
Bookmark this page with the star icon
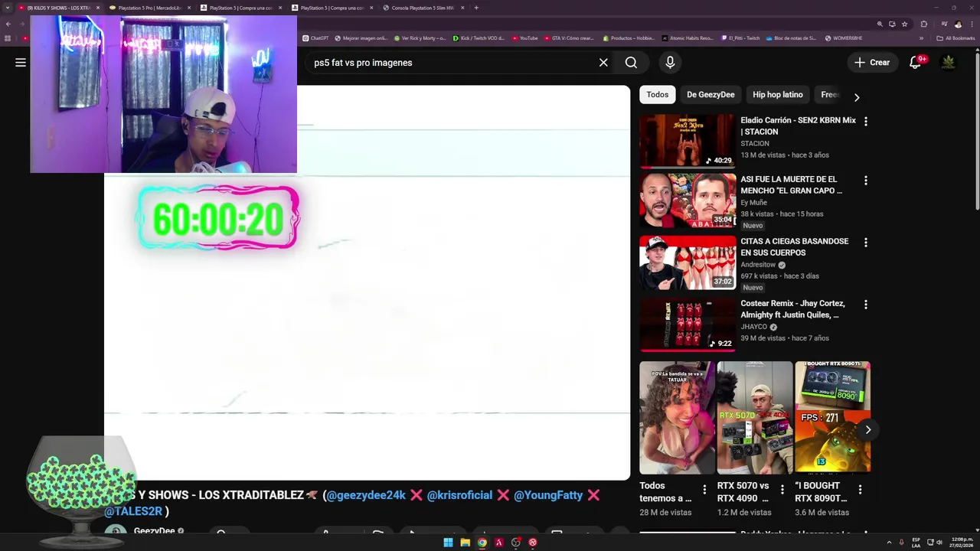904,24
